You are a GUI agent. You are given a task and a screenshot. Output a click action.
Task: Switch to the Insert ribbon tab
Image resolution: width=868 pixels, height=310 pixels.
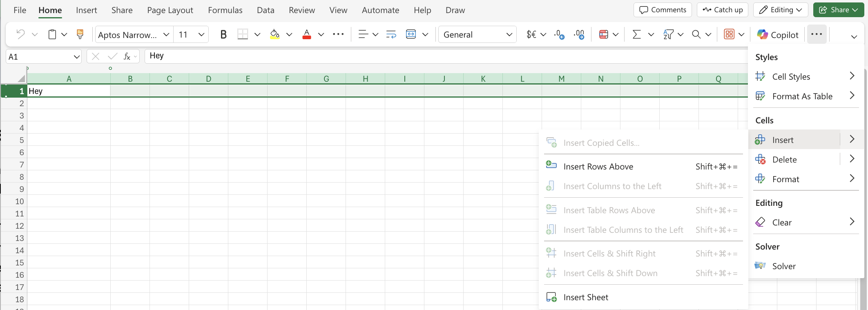pyautogui.click(x=86, y=10)
